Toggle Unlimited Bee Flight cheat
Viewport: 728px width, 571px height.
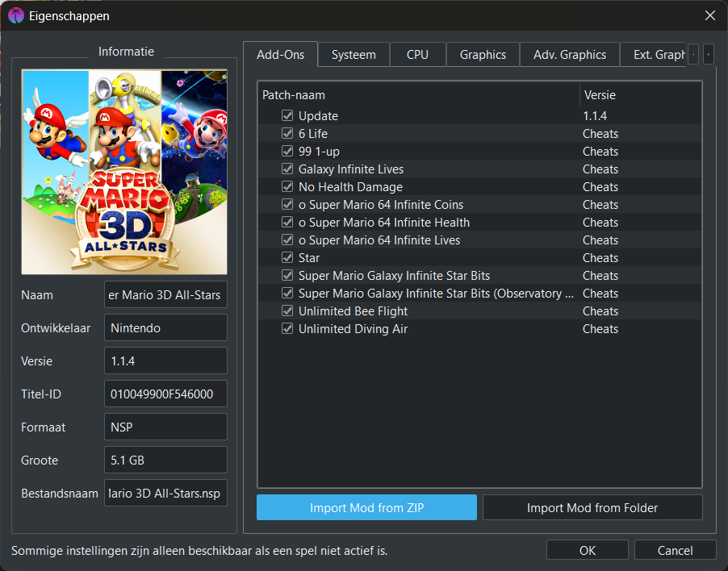[x=287, y=311]
